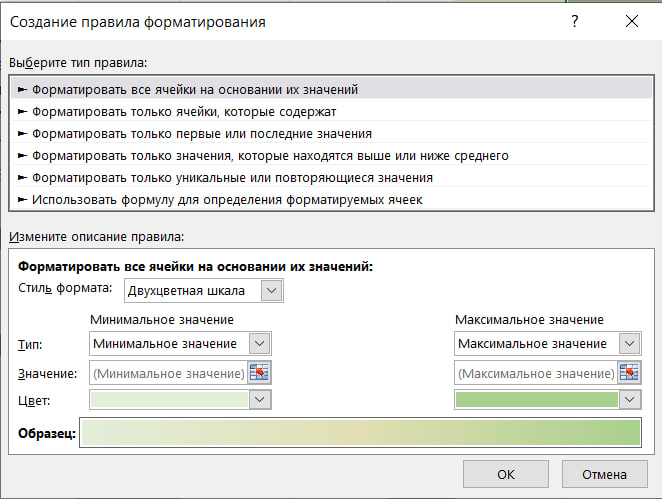Viewport: 662px width, 499px height.
Task: Select 'Форматировать только ячейки, которые содержат'
Action: [x=184, y=111]
